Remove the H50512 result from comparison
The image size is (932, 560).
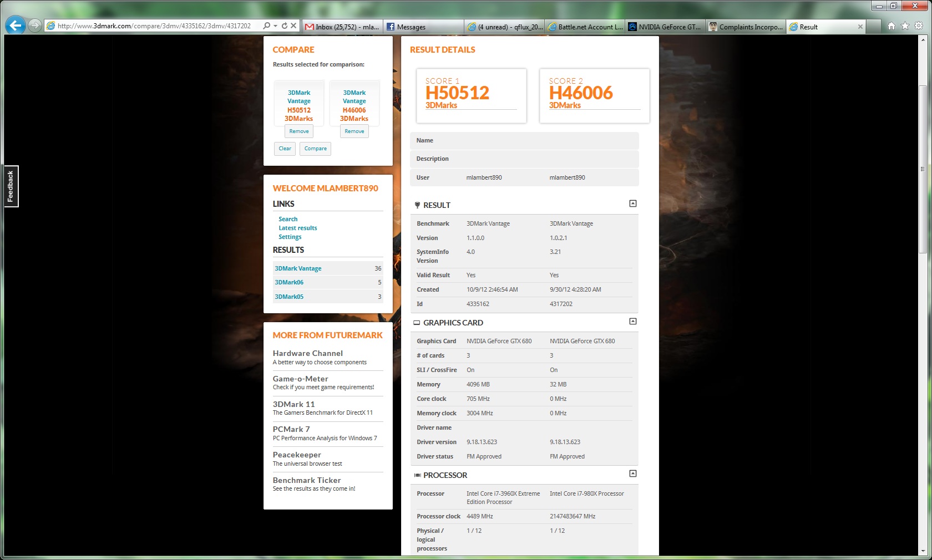coord(298,131)
